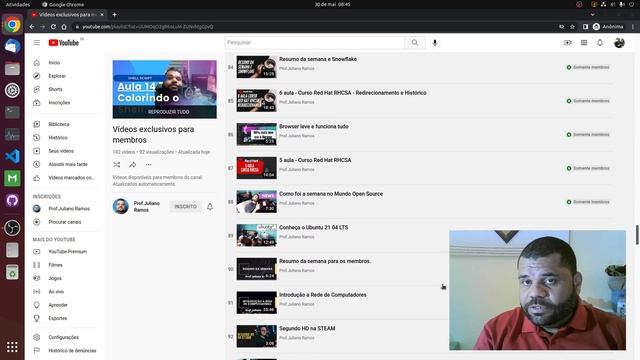Open Atividades overview
640x360 pixels.
pyautogui.click(x=18, y=4)
